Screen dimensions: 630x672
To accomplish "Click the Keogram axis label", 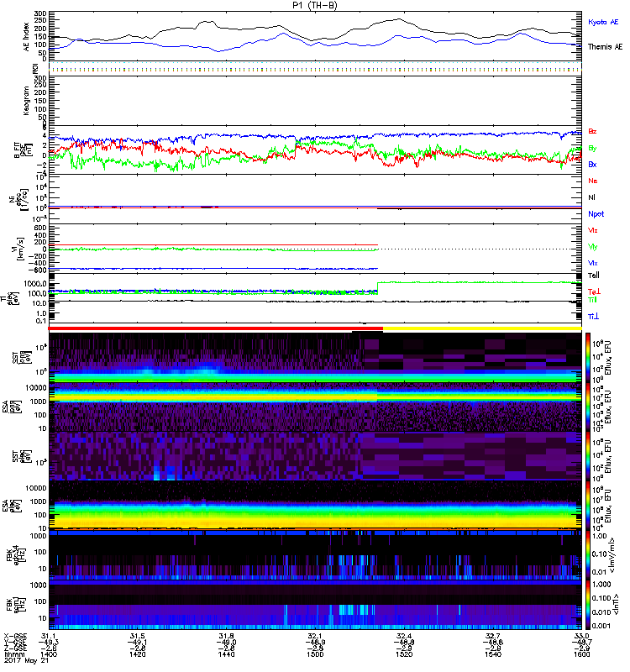I will coord(27,100).
